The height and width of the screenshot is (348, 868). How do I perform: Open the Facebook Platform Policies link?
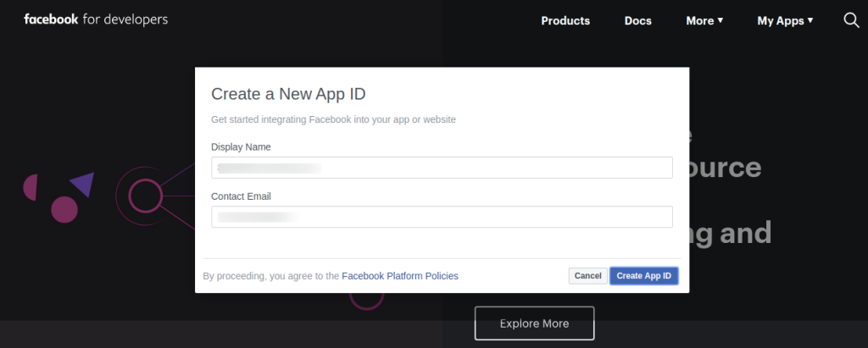click(400, 275)
